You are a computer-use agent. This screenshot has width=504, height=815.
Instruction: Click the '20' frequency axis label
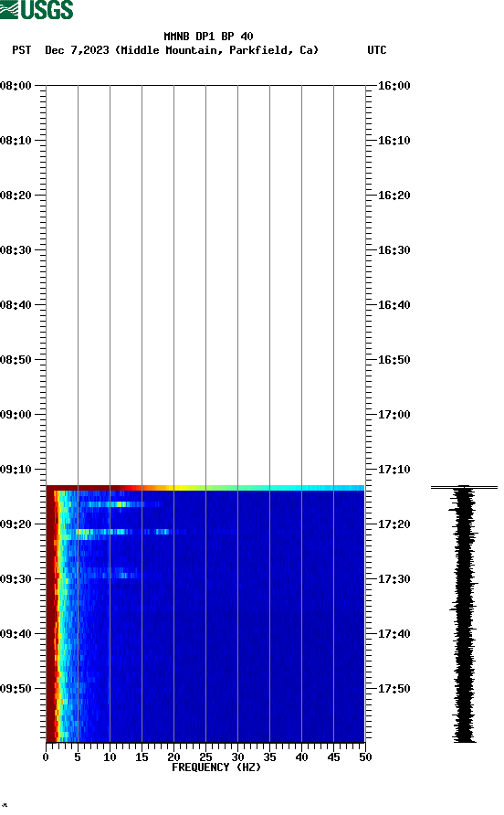tap(173, 757)
